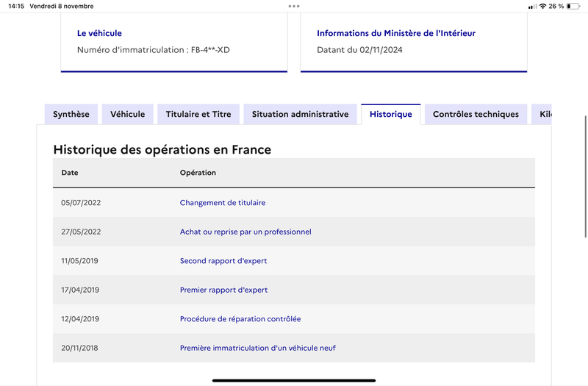588x386 pixels.
Task: Select the date 20/11/2018
Action: coord(79,348)
